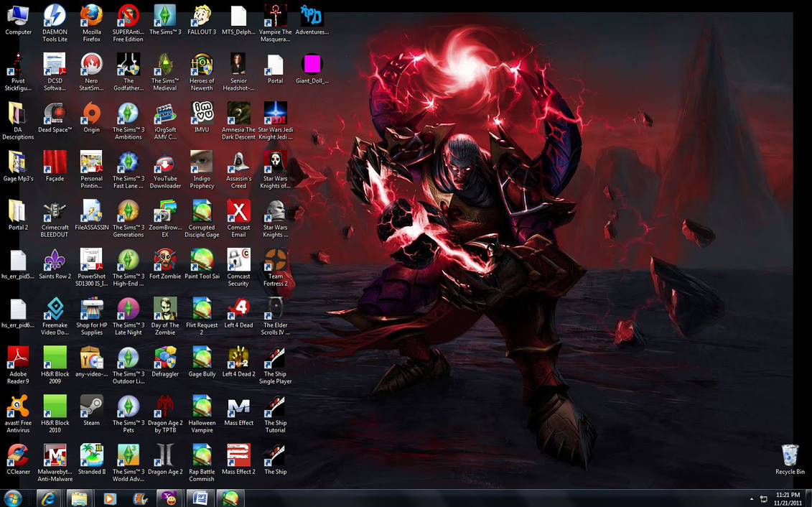Select The Godfather... game shortcut
The width and height of the screenshot is (812, 507).
point(128,72)
